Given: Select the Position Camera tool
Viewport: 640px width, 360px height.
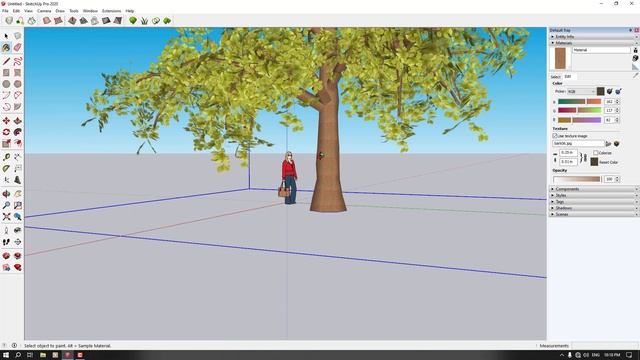Looking at the screenshot, I should pos(6,231).
